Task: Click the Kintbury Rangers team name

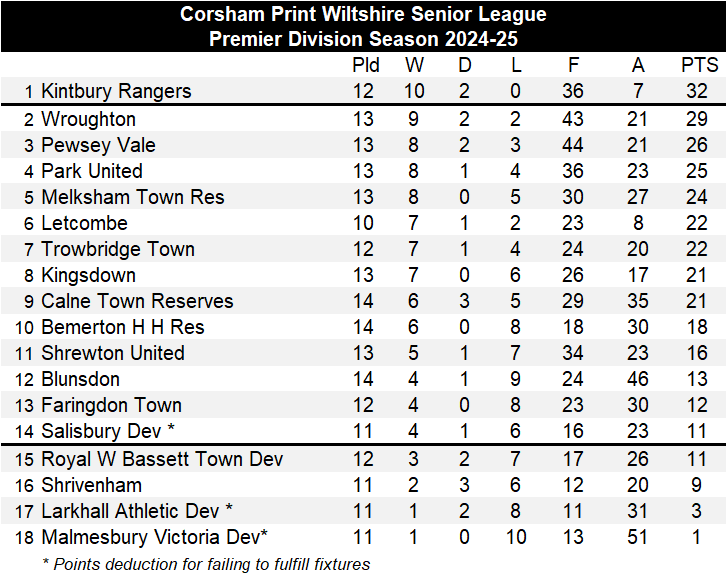Action: coord(115,91)
